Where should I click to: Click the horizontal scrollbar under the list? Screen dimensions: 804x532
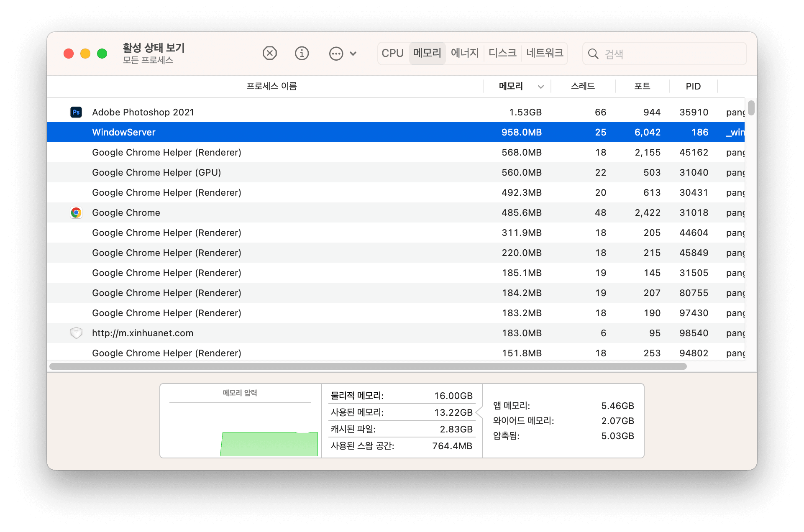(x=368, y=366)
